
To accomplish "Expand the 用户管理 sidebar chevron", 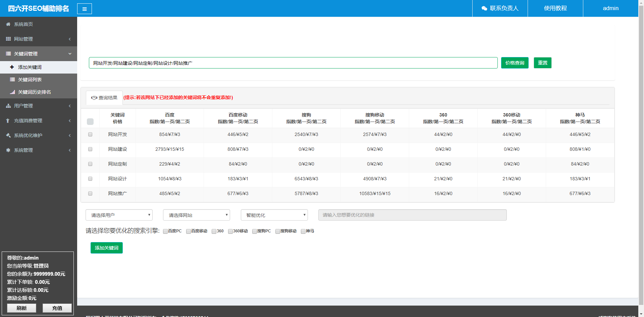I will pos(70,106).
